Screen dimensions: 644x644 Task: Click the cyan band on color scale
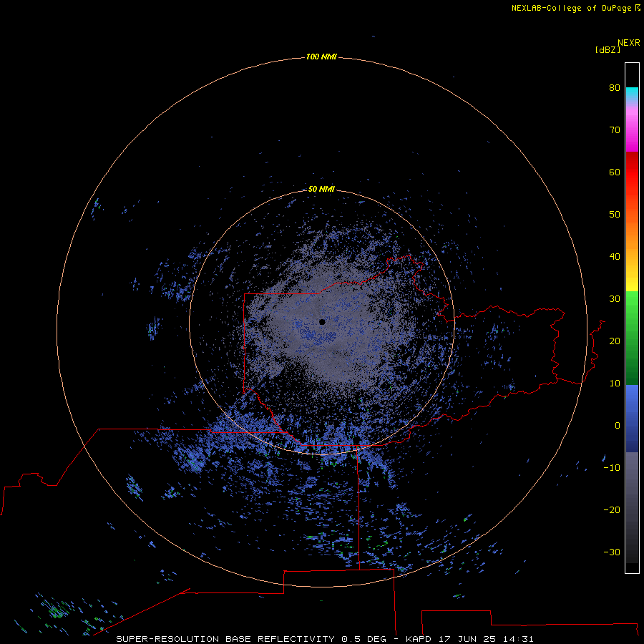(632, 94)
